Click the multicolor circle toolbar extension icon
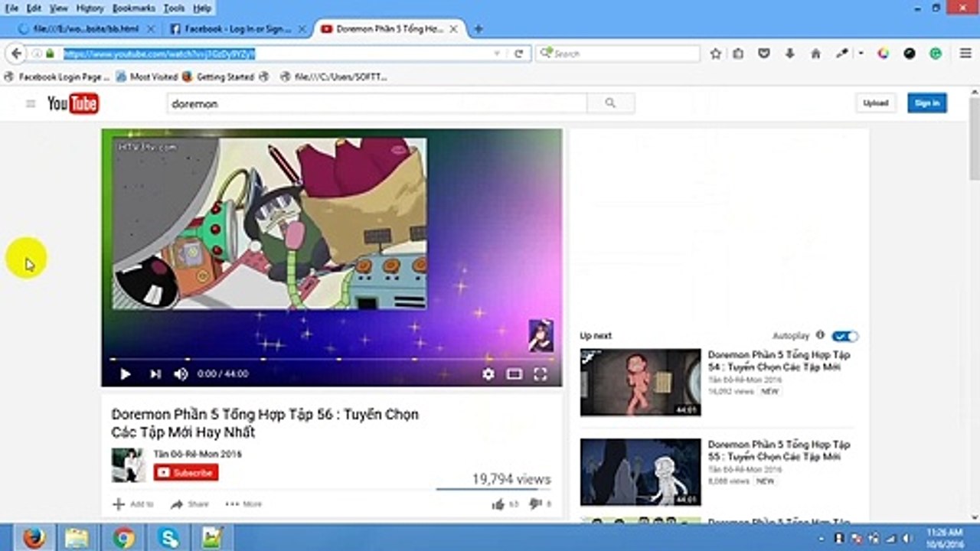 884,54
